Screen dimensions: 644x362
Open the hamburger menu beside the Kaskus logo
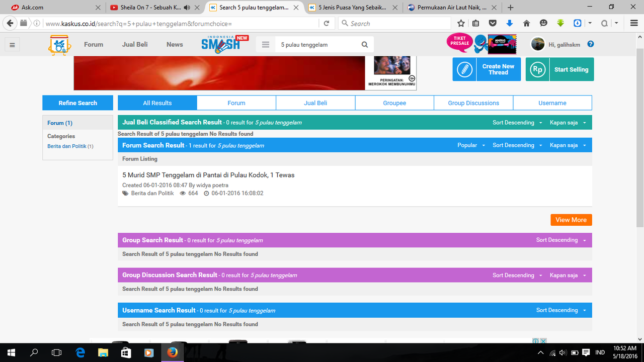click(12, 45)
